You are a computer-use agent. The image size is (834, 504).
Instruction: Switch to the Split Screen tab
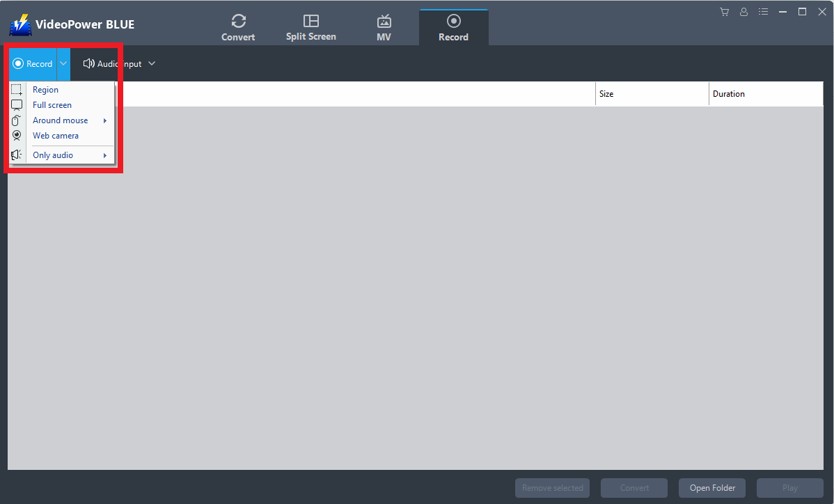tap(310, 28)
